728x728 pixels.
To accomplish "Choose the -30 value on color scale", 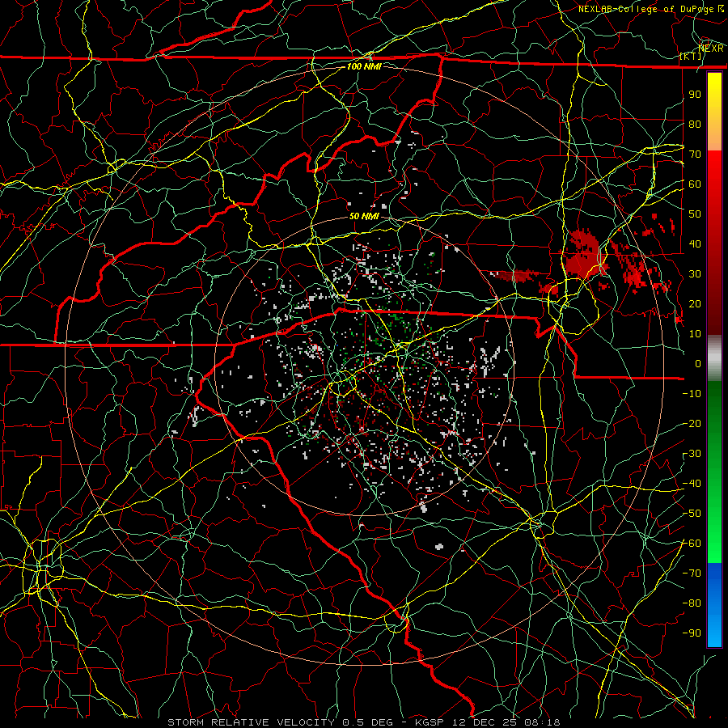I will (692, 454).
